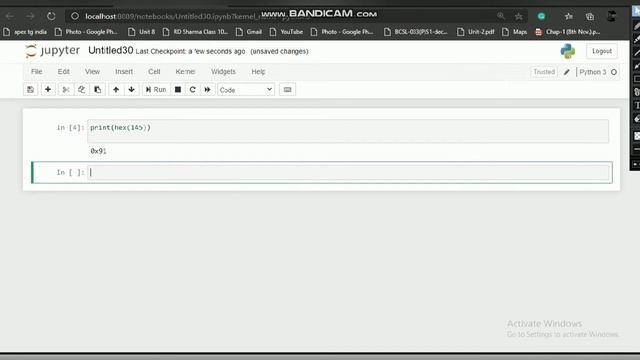Click into the empty code cell input
Viewport: 640px width, 360px height.
(x=348, y=172)
